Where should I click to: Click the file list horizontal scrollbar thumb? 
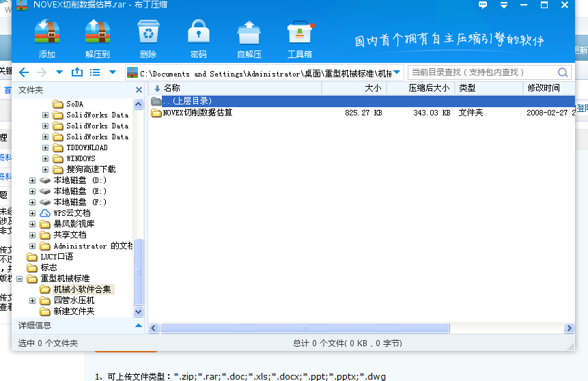pos(305,328)
